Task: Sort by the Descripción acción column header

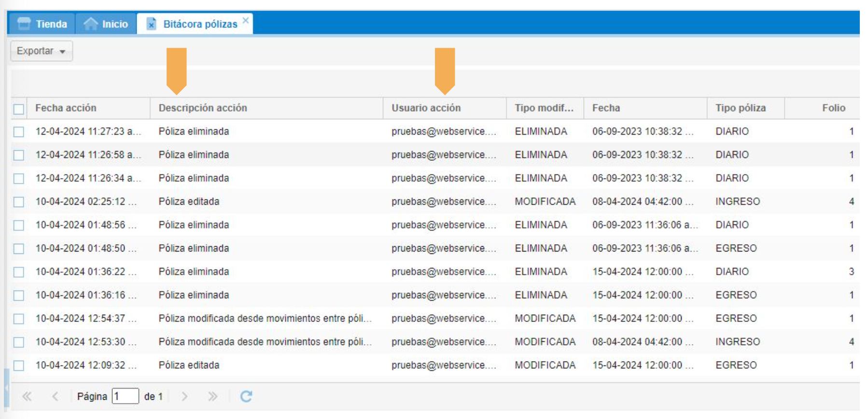Action: 203,108
